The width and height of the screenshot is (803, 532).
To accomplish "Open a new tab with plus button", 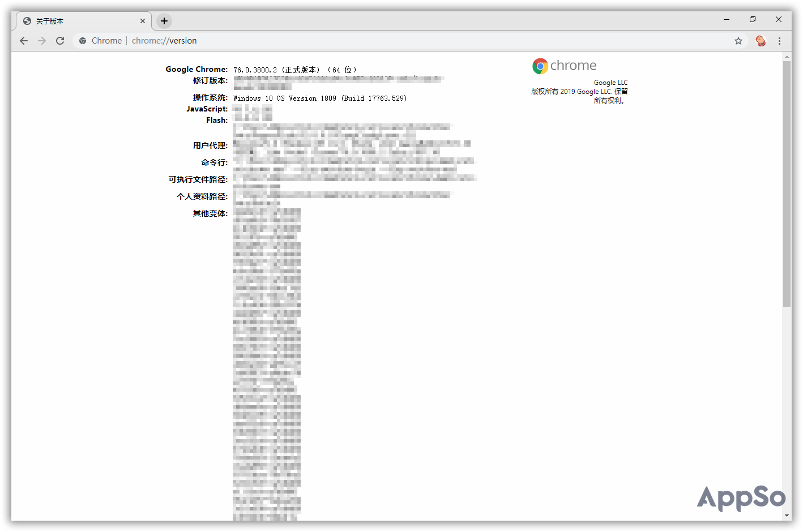I will pyautogui.click(x=164, y=21).
